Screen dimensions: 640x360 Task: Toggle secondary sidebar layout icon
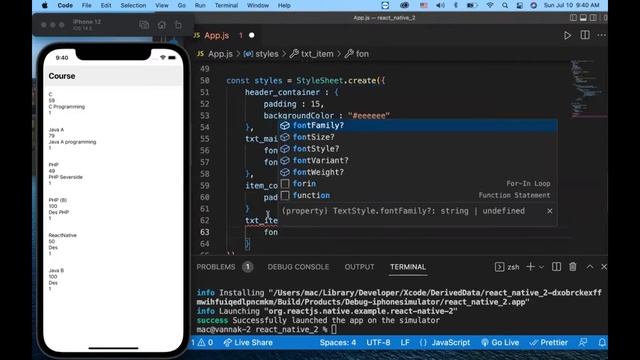[593, 18]
